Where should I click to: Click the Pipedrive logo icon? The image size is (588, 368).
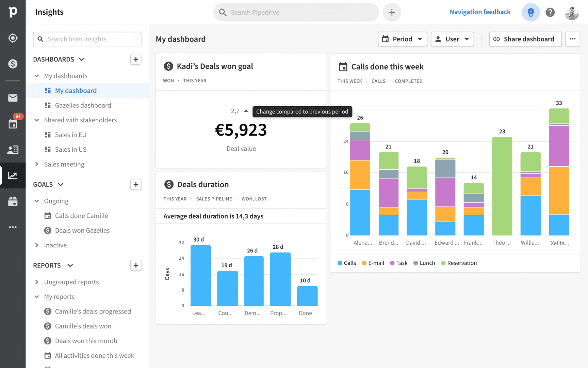pos(13,12)
